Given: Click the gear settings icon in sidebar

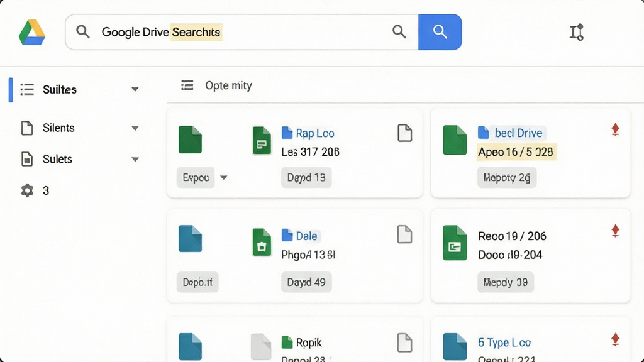Looking at the screenshot, I should (x=27, y=190).
